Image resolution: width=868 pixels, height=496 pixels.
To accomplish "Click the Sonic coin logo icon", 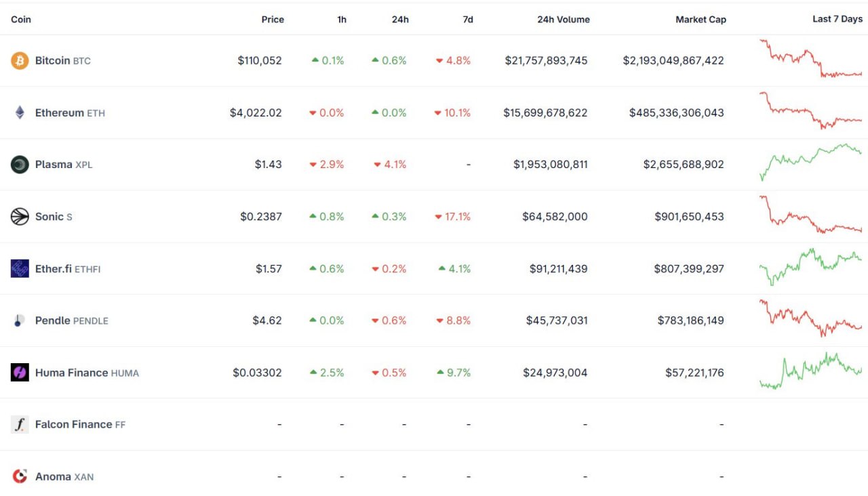I will pyautogui.click(x=20, y=217).
